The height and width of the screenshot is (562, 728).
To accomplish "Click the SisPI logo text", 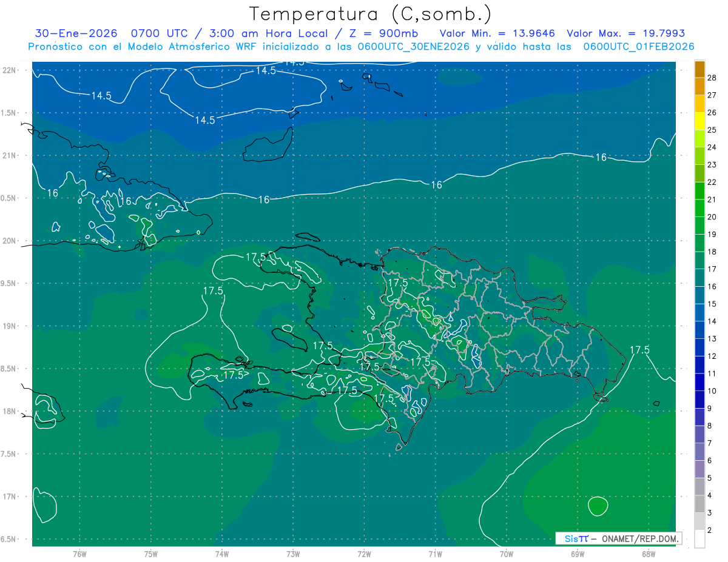I will [x=576, y=538].
